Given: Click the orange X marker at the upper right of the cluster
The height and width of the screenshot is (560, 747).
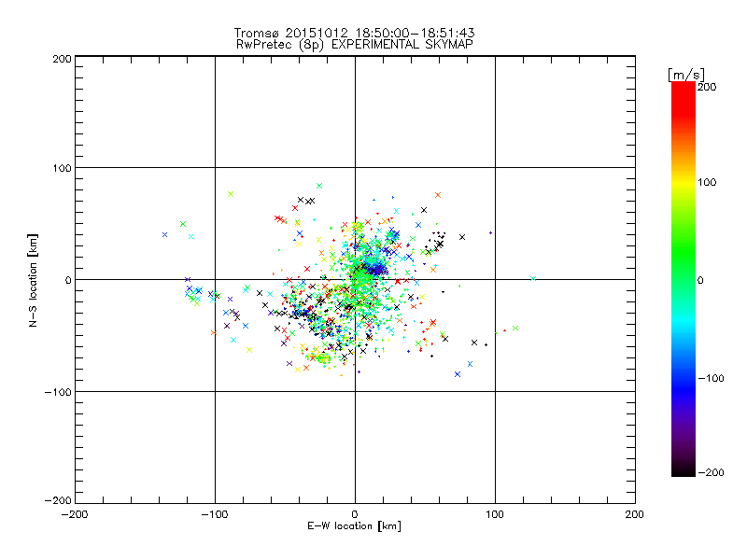Looking at the screenshot, I should click(x=438, y=195).
